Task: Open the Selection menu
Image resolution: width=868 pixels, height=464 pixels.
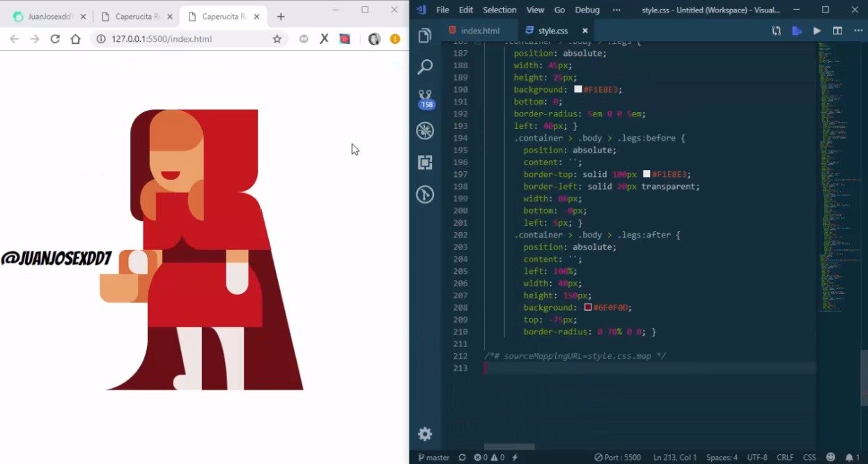Action: (499, 10)
